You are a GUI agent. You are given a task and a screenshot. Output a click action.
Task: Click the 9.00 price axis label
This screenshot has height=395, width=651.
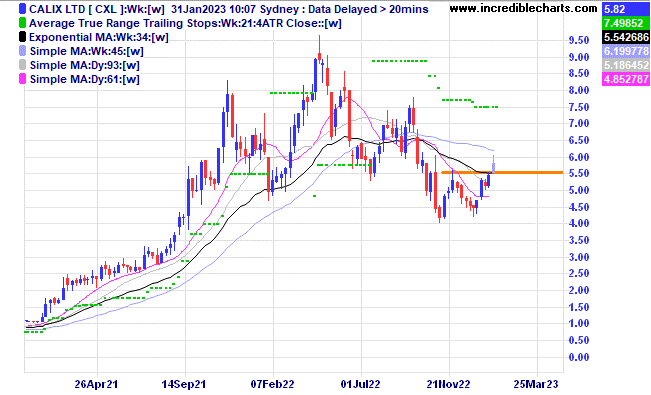579,57
